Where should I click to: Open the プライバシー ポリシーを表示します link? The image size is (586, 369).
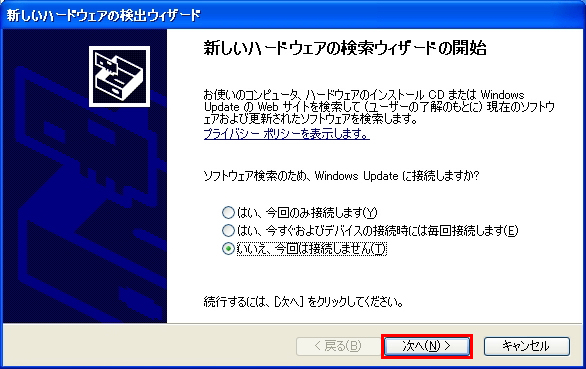click(287, 133)
